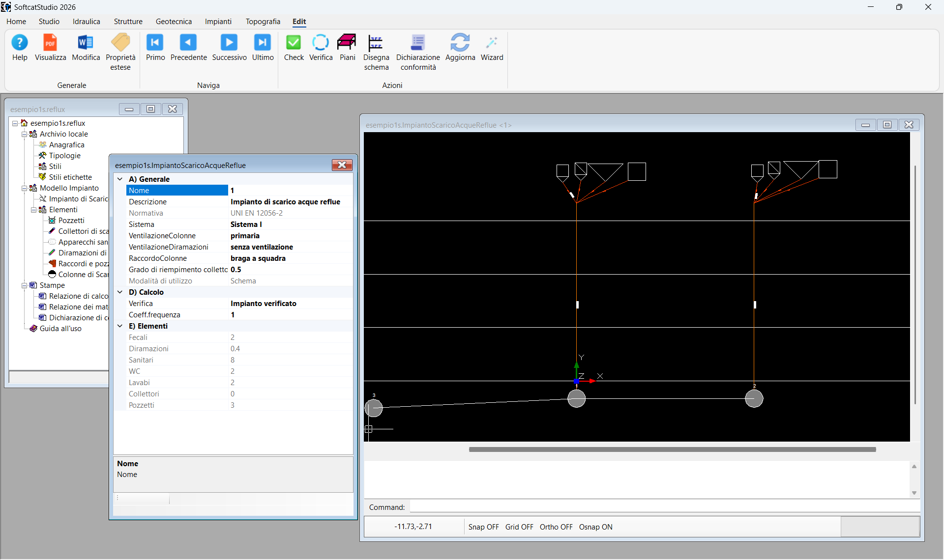Open Dichiarazione conformità
The image size is (944, 560).
coord(418,53)
